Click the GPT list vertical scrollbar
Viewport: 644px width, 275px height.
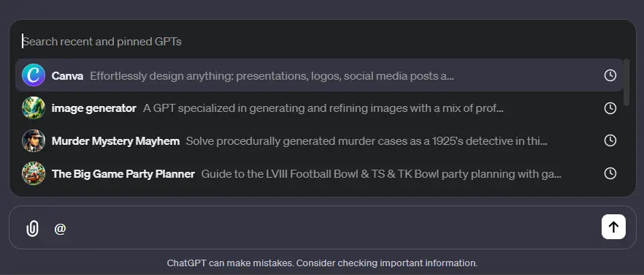coord(626,83)
